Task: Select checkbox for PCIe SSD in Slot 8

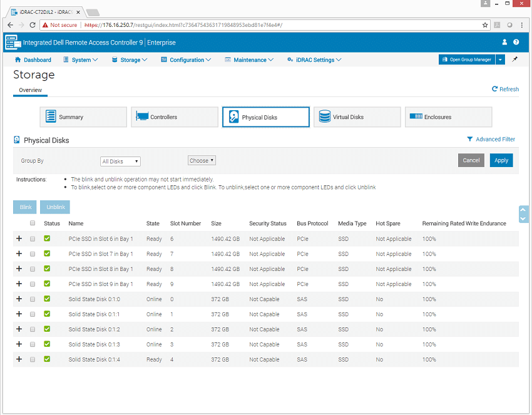Action: tap(33, 269)
